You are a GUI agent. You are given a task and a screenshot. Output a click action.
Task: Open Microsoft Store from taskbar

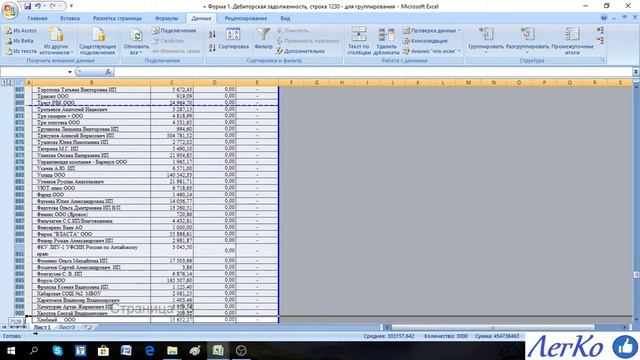coord(103,351)
